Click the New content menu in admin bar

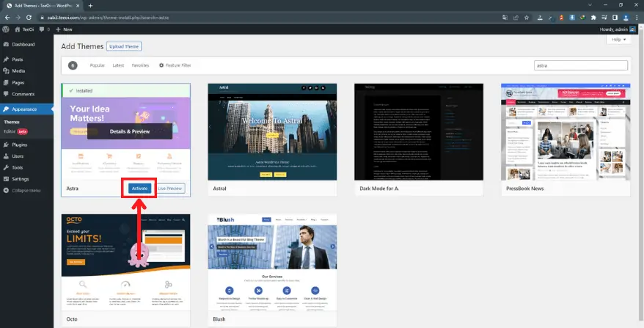[x=64, y=29]
